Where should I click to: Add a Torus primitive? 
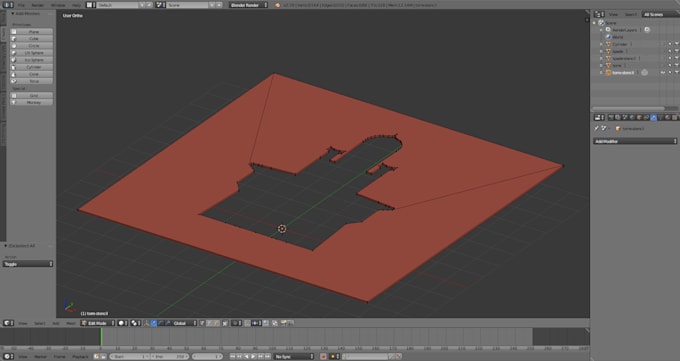[32, 81]
